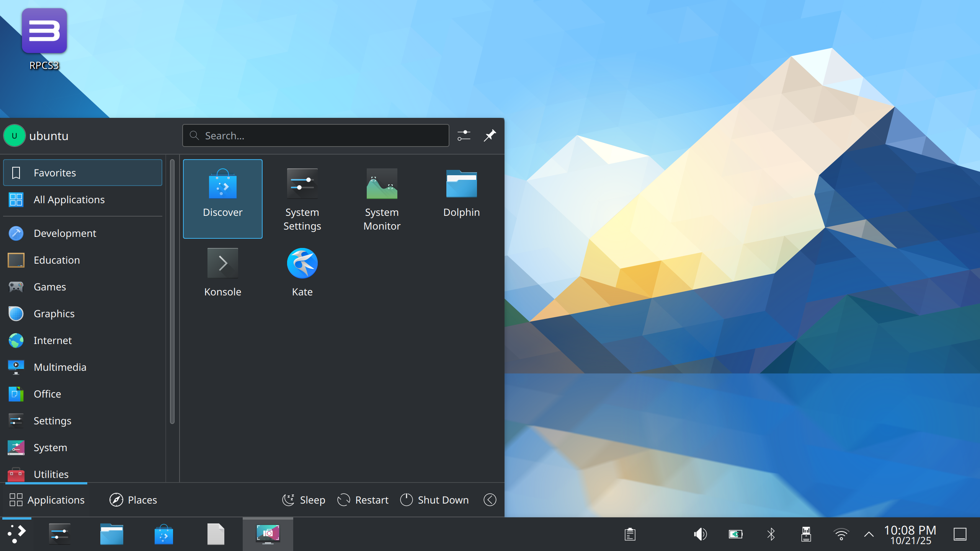The width and height of the screenshot is (980, 551).
Task: Open the Kate text editor
Action: (302, 272)
